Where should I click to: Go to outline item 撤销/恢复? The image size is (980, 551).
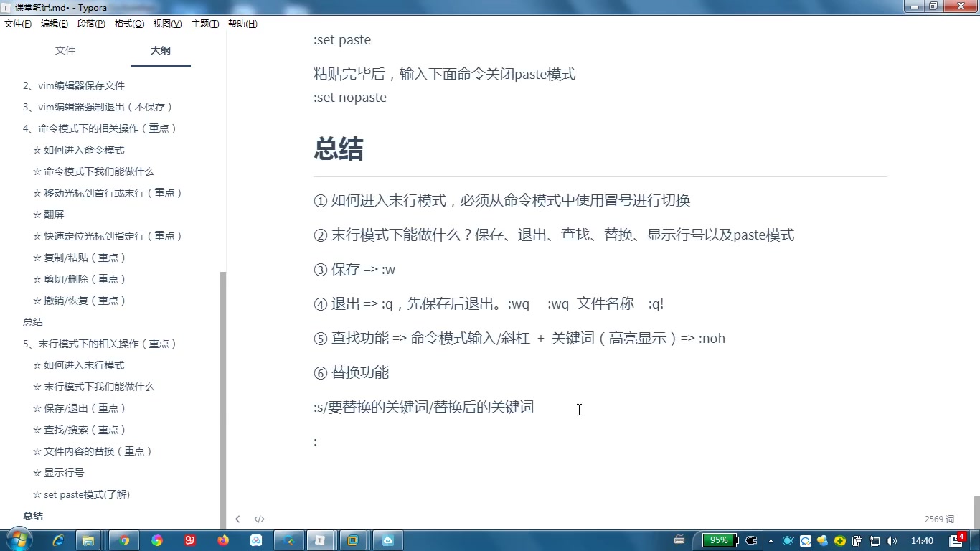click(x=80, y=301)
